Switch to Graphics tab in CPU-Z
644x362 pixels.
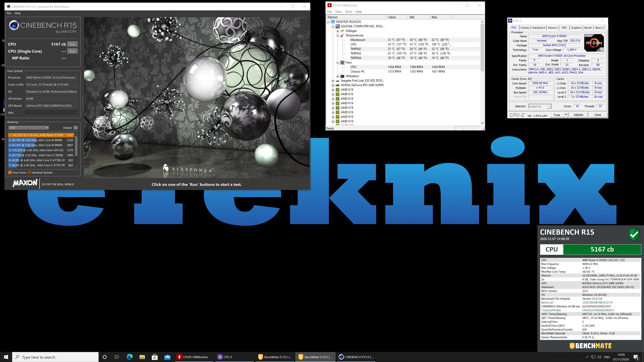tap(576, 28)
